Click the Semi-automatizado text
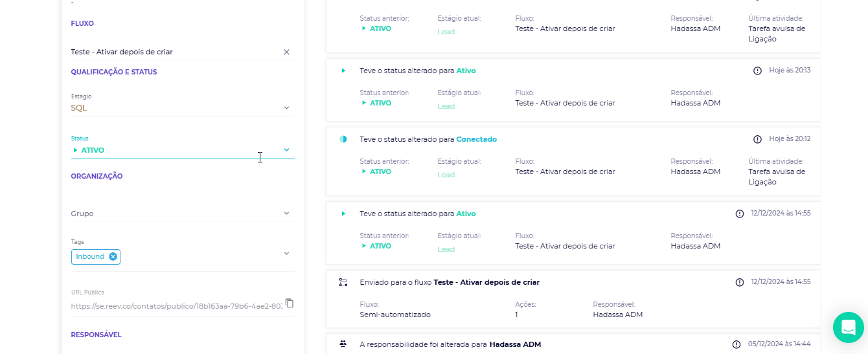868x354 pixels. [395, 315]
